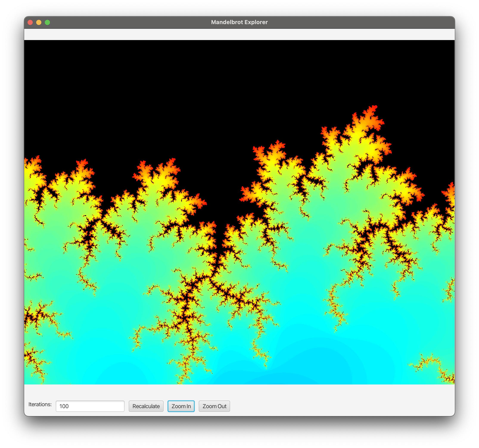Click the Iterations label text
This screenshot has height=448, width=479.
(x=40, y=404)
